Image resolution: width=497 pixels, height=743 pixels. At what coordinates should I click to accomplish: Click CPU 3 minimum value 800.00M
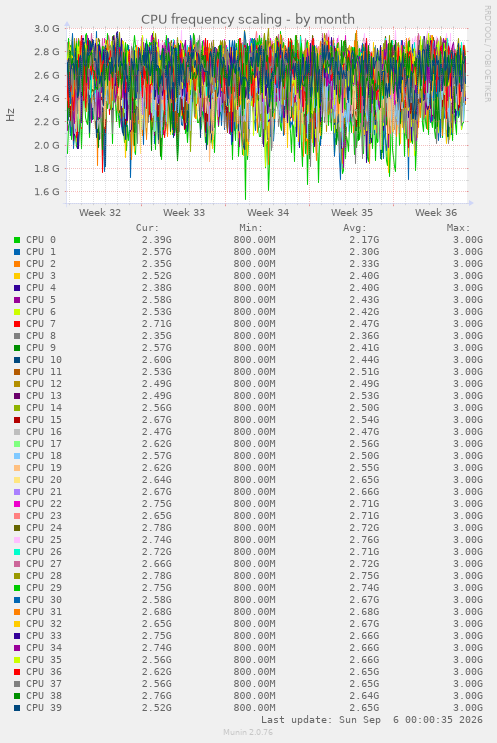point(254,276)
